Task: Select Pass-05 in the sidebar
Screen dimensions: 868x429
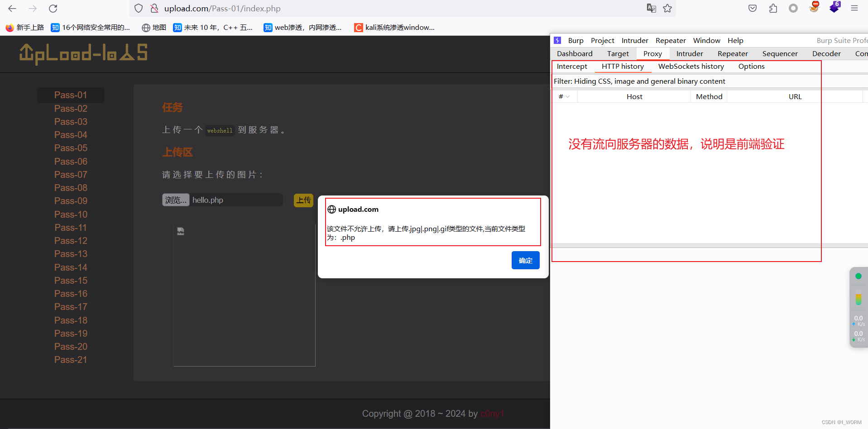Action: [x=71, y=148]
